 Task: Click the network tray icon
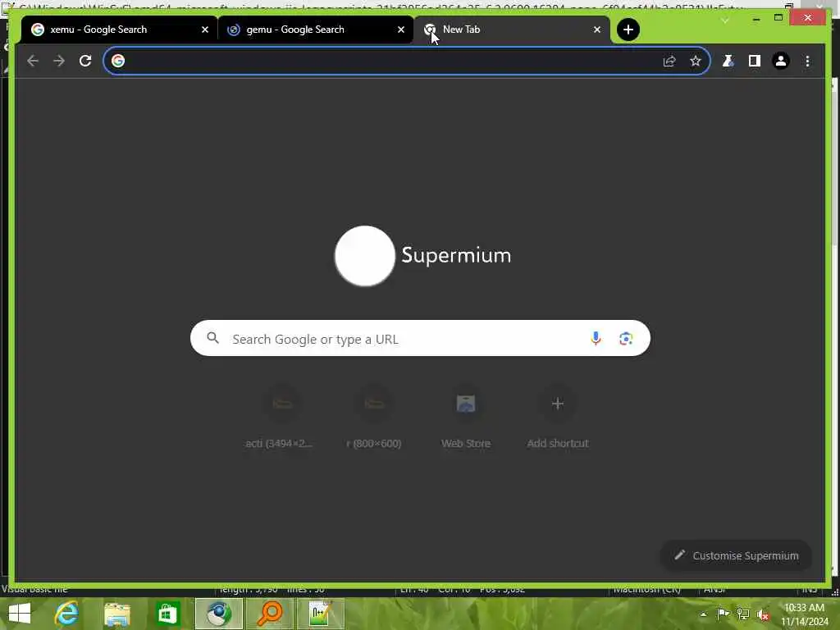[743, 614]
